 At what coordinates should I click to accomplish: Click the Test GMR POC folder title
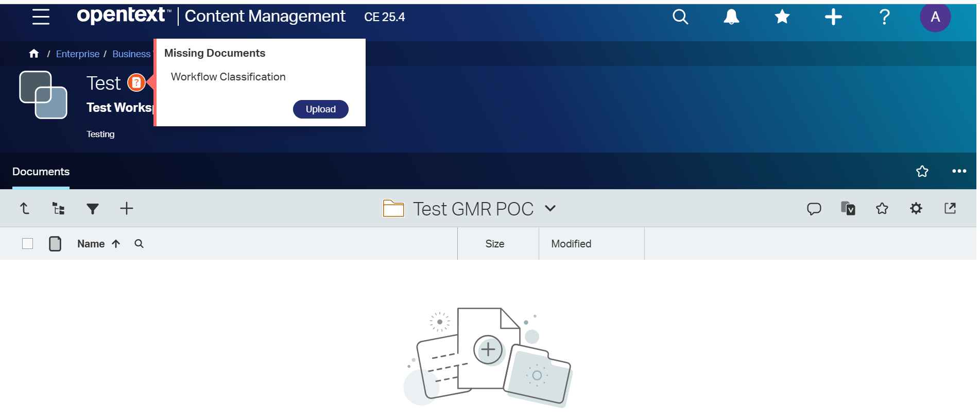pos(473,209)
